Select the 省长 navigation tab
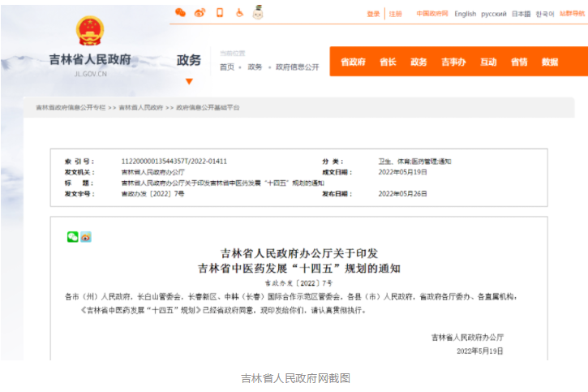 [388, 62]
